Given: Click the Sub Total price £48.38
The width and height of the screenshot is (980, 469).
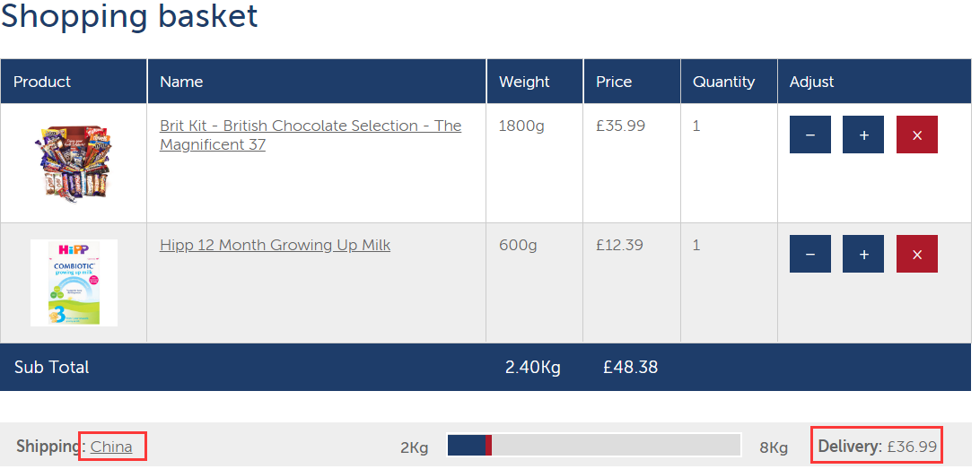Looking at the screenshot, I should [630, 367].
